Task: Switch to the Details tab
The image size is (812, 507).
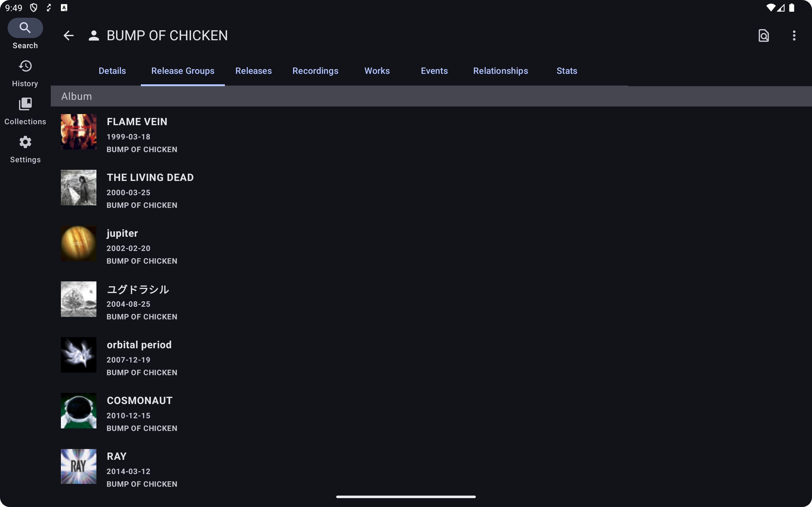Action: (x=112, y=71)
